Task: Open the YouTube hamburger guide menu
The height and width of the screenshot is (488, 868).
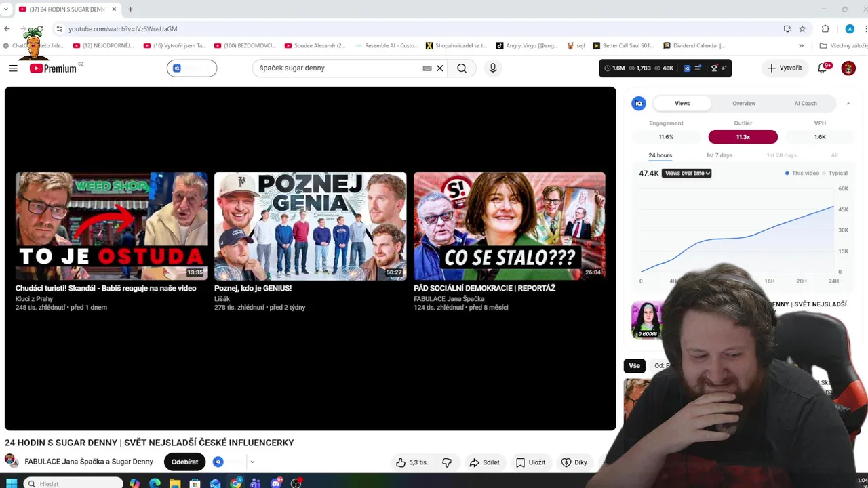Action: pos(13,68)
